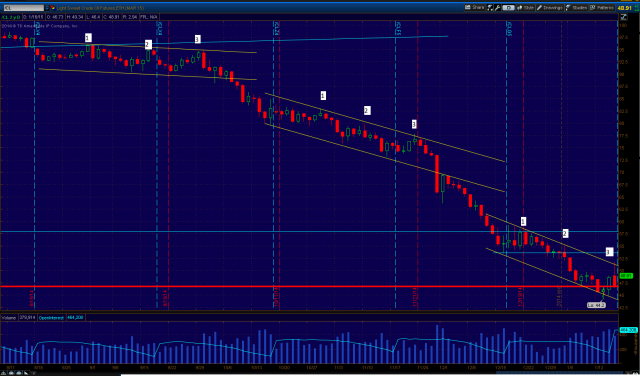Screen dimensions: 640x376
Task: Open the Drawings menu
Action: pyautogui.click(x=550, y=7)
